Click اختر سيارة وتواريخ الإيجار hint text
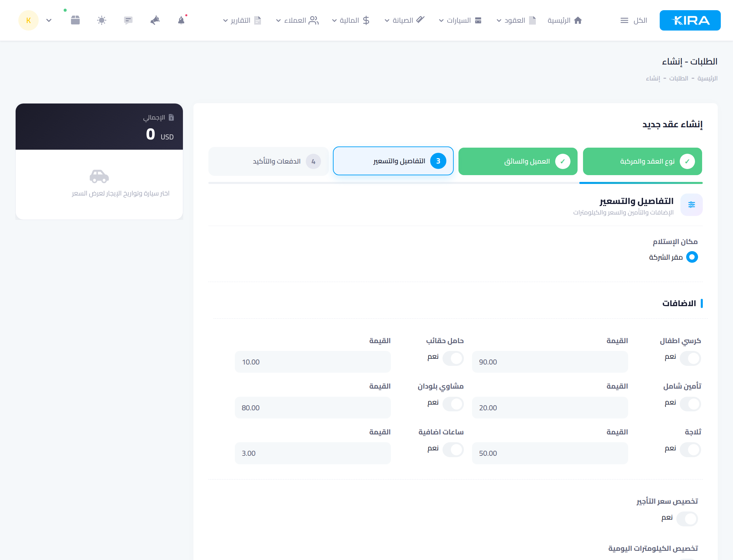This screenshot has width=733, height=560. click(120, 193)
